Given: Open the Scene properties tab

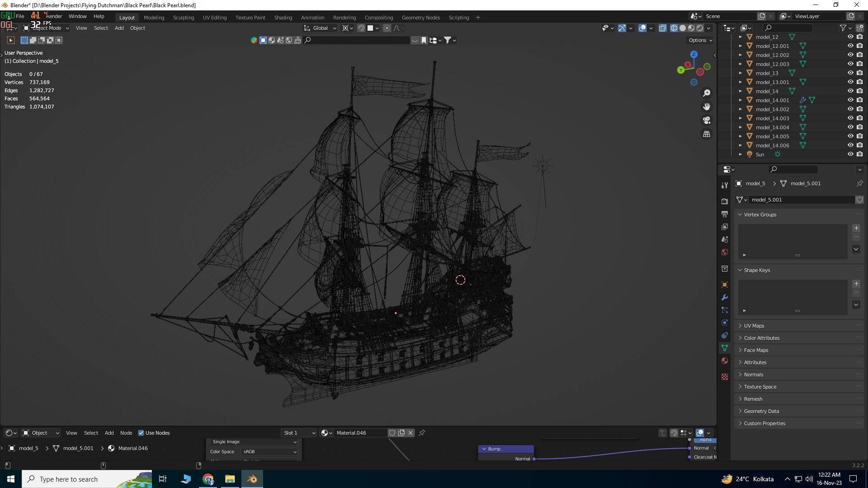Looking at the screenshot, I should 725,239.
